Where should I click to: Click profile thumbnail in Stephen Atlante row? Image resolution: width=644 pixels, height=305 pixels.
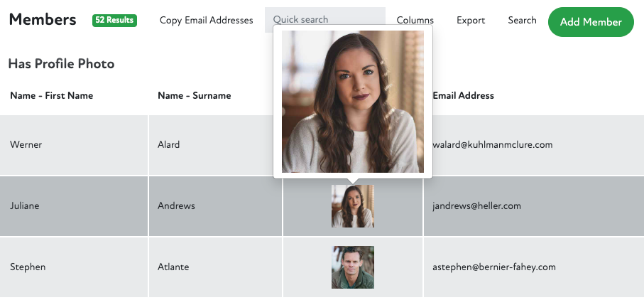[x=353, y=267]
